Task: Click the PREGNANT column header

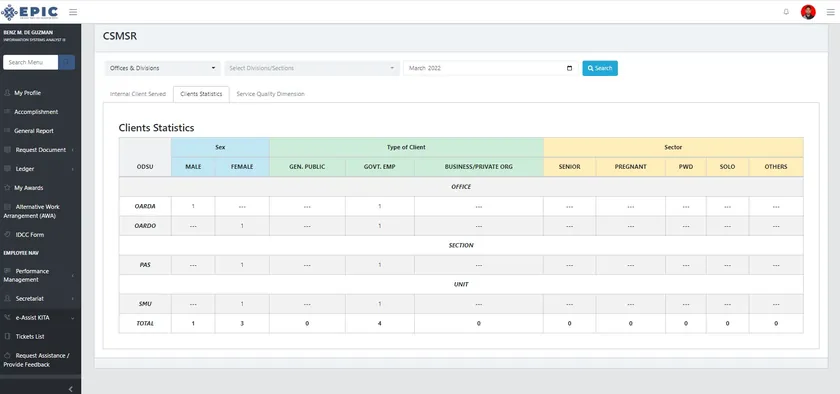Action: coord(631,167)
